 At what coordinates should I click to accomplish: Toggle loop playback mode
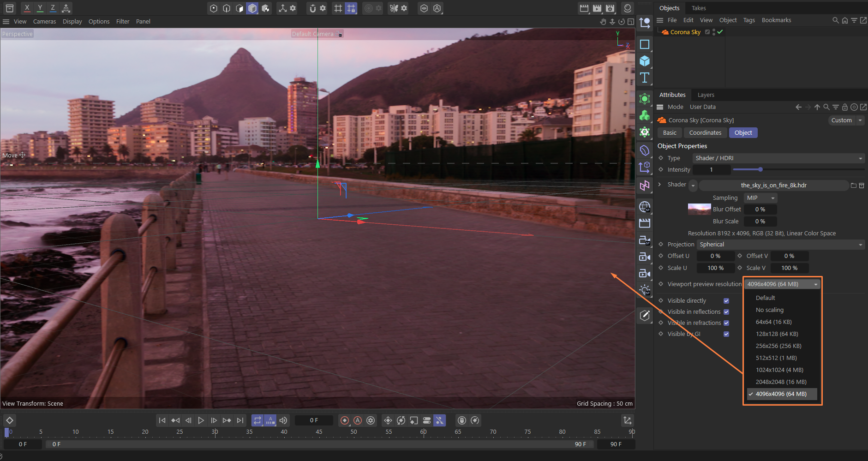[257, 420]
